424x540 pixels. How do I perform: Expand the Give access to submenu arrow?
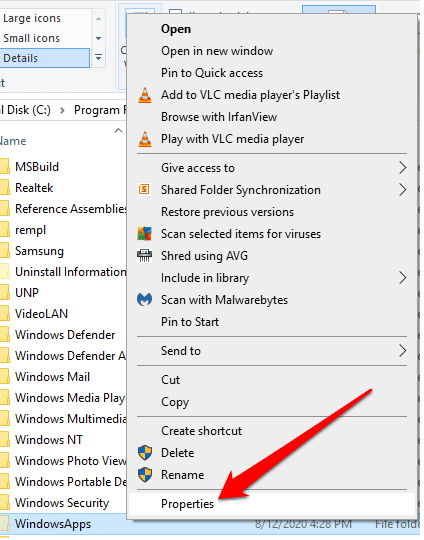402,168
